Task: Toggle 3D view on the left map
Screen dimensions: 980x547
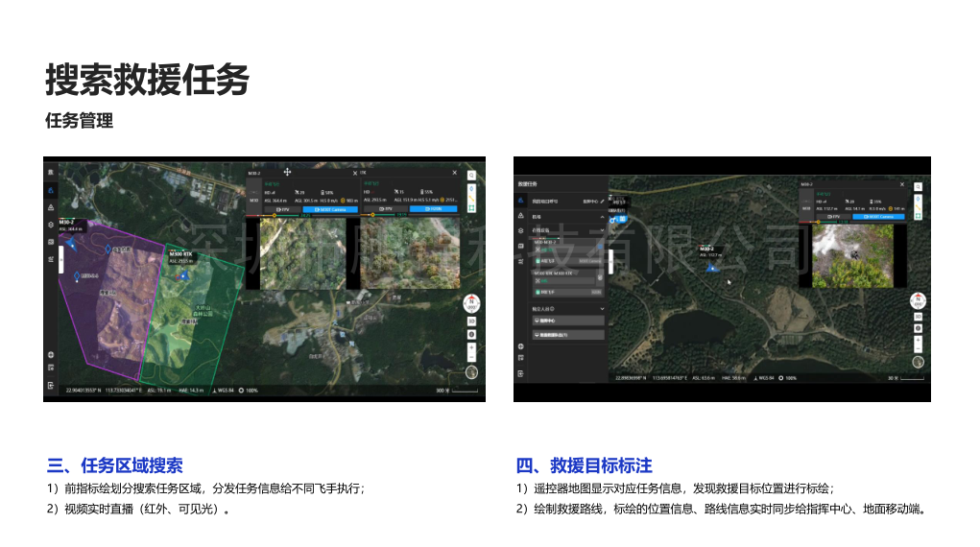Action: (471, 321)
